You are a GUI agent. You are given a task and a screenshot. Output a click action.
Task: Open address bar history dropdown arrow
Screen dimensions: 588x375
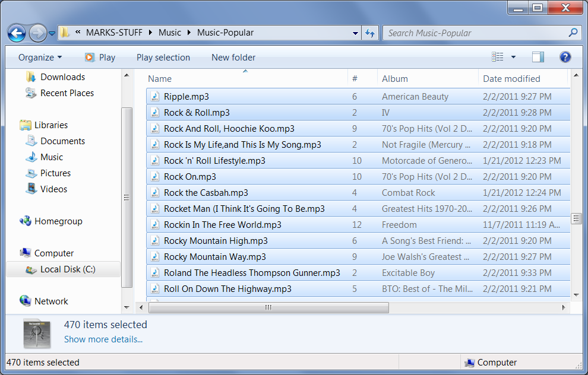click(355, 33)
